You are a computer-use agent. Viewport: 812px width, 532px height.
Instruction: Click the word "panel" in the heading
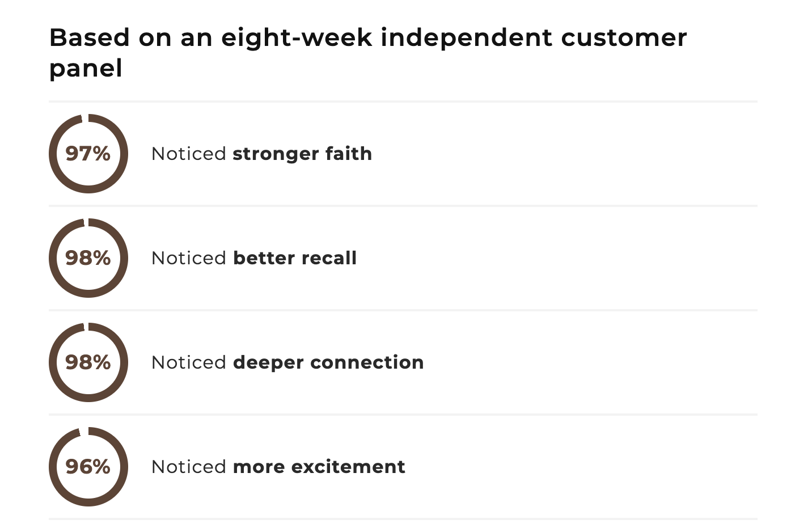(86, 69)
